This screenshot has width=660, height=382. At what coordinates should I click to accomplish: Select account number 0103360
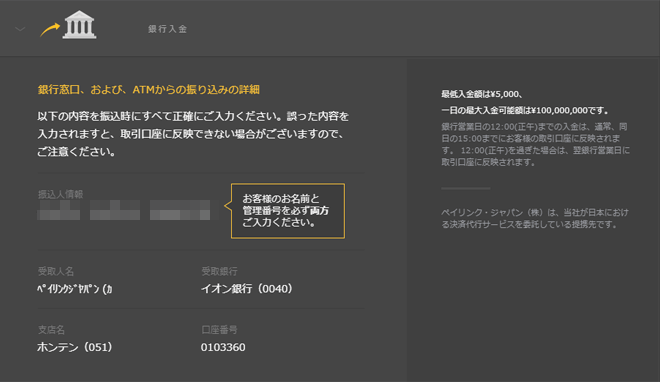point(223,347)
